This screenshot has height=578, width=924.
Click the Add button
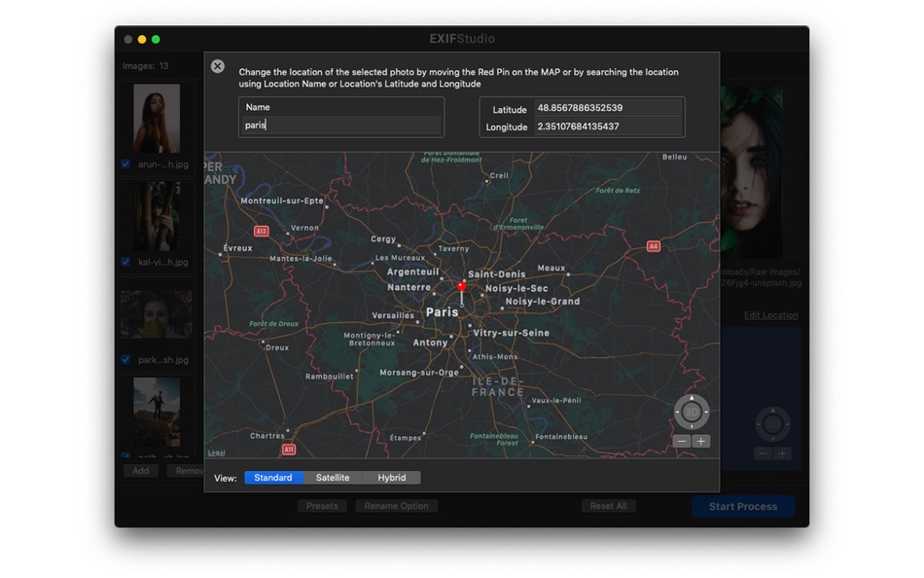(x=141, y=471)
